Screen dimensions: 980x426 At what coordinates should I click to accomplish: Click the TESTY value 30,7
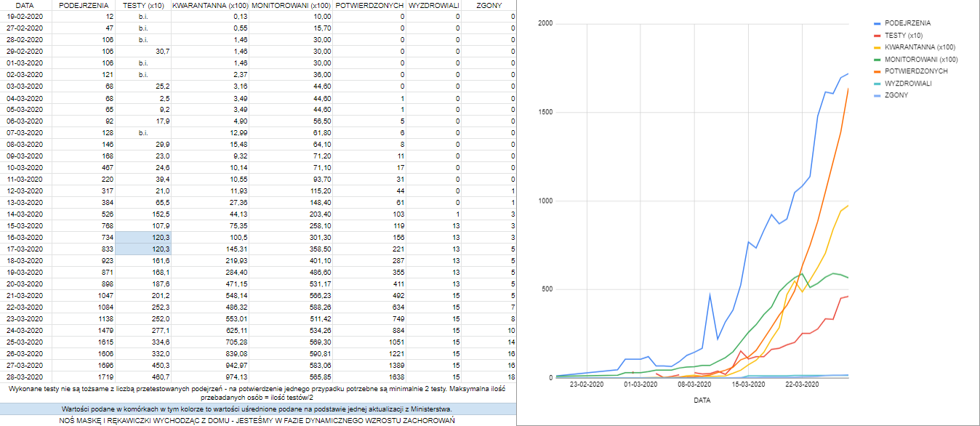162,52
